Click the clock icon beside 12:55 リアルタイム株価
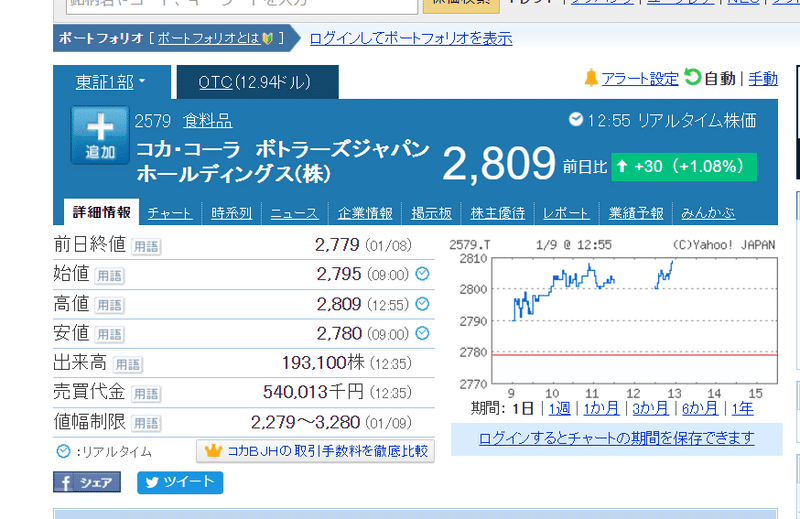 point(576,119)
